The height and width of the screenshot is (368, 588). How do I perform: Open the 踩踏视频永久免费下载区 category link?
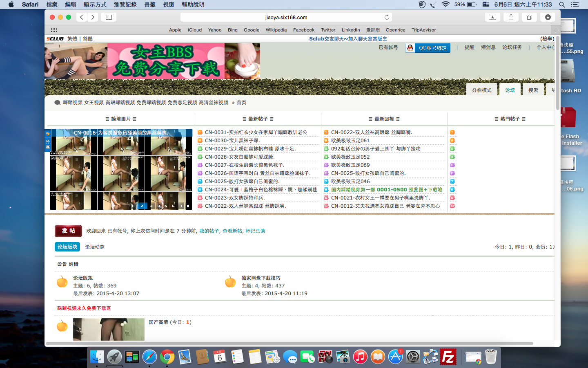[84, 308]
